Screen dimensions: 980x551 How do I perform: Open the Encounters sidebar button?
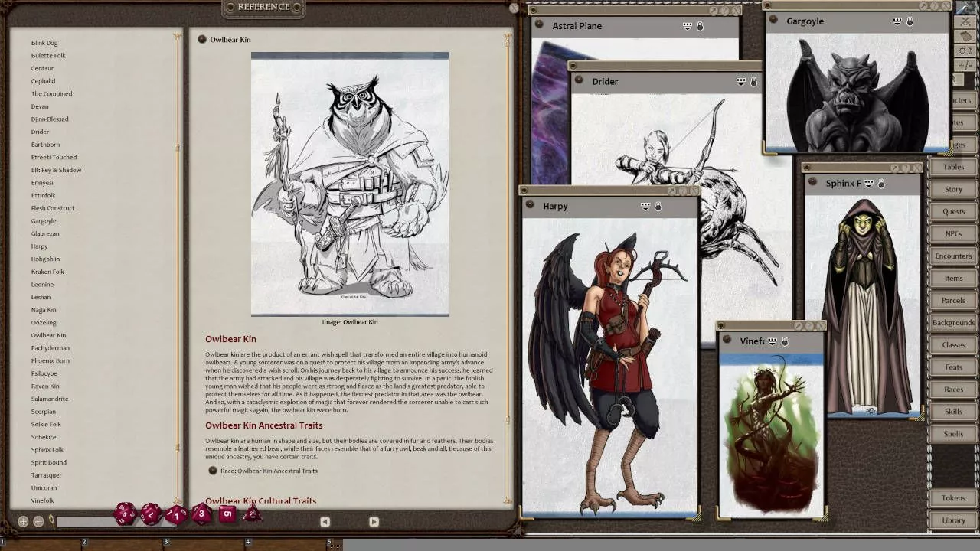(x=953, y=256)
